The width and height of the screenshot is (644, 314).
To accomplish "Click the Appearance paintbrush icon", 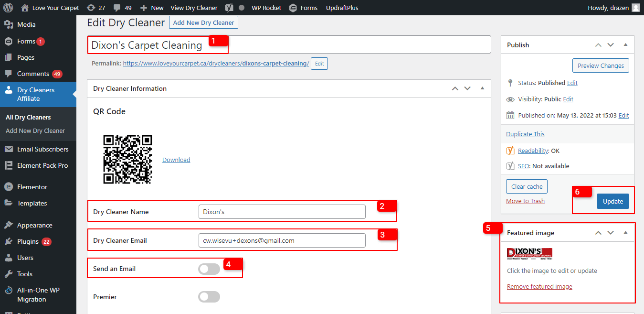I will pyautogui.click(x=9, y=225).
